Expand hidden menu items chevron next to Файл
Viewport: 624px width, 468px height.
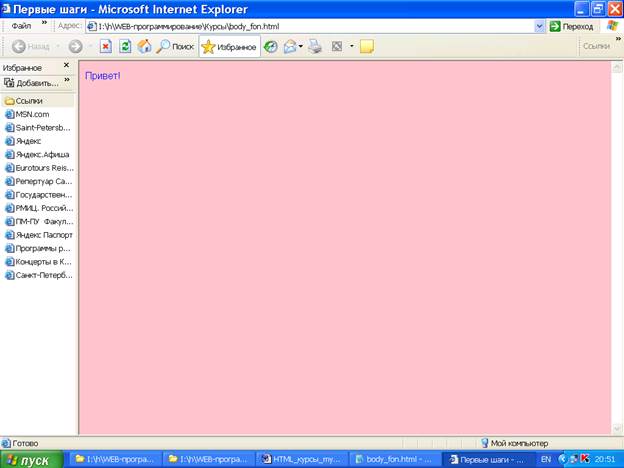point(45,23)
